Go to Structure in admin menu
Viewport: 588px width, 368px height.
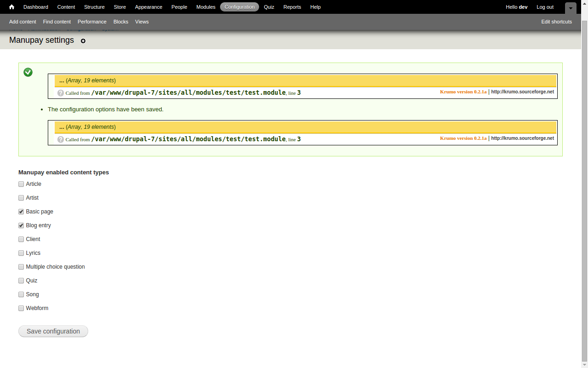(94, 7)
